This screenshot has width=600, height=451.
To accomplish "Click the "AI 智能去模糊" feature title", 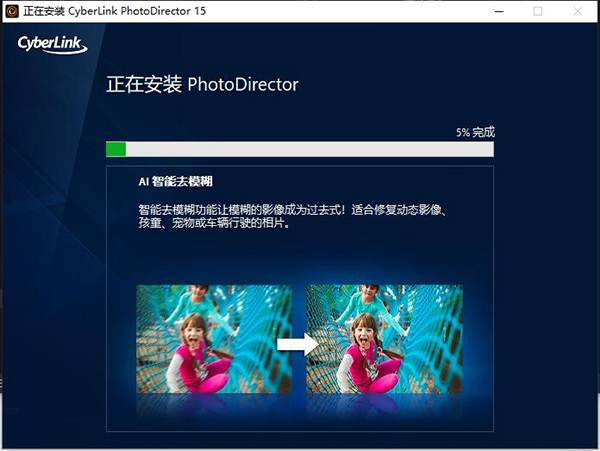I will click(175, 184).
